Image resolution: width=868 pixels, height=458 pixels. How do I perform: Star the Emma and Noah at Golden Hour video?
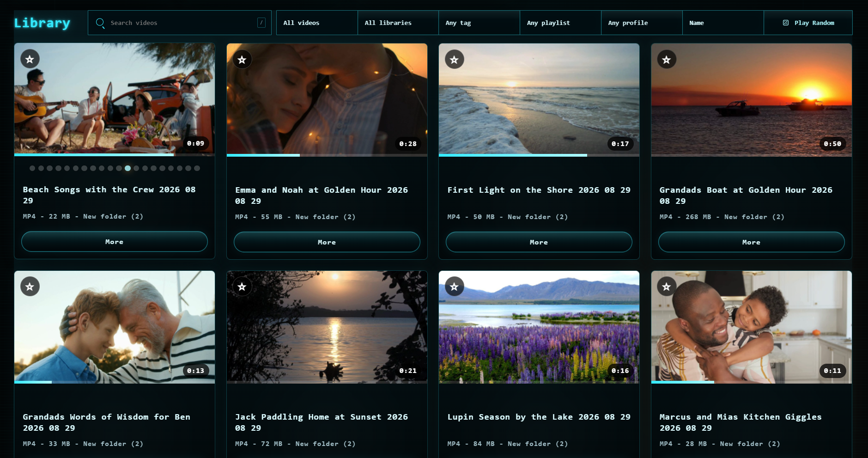click(242, 60)
